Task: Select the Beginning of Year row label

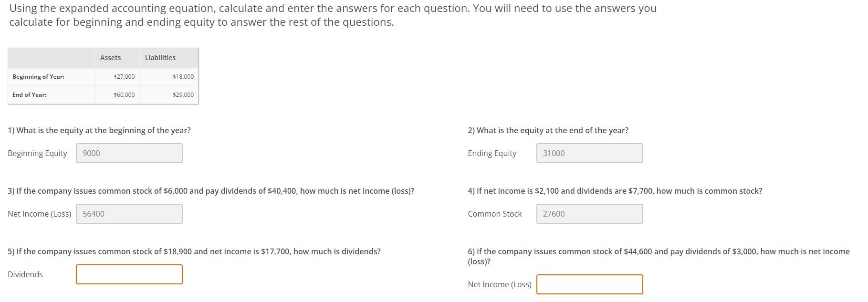Action: pyautogui.click(x=38, y=76)
